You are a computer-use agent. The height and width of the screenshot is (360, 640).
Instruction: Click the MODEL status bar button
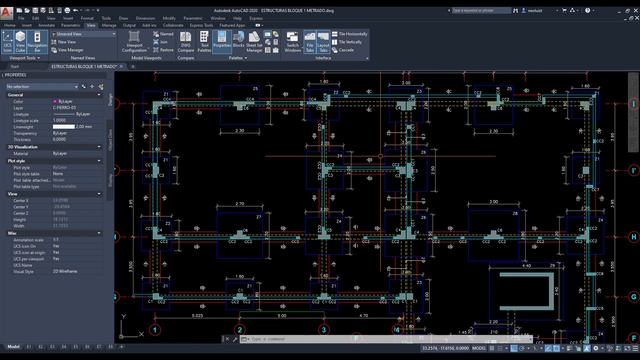479,348
